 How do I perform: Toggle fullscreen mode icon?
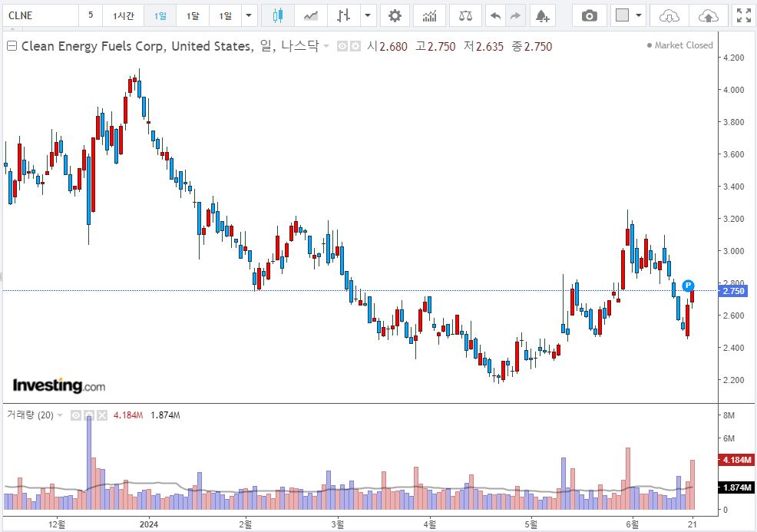743,15
